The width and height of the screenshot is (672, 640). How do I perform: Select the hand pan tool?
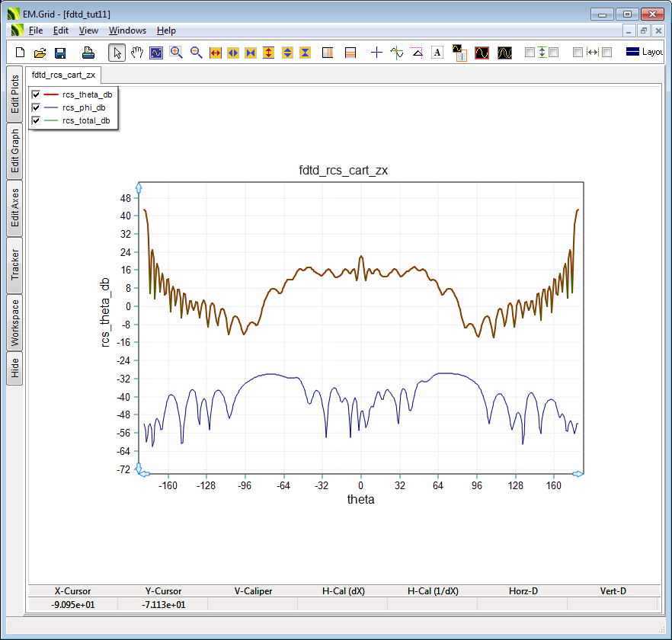pos(137,53)
